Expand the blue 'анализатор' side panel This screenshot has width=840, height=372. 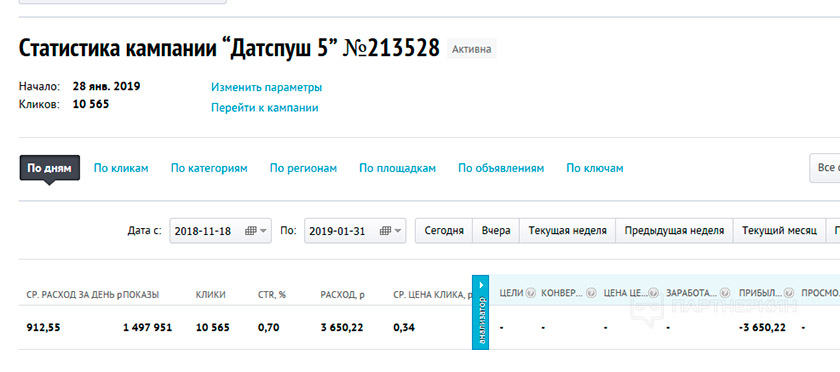pyautogui.click(x=481, y=312)
